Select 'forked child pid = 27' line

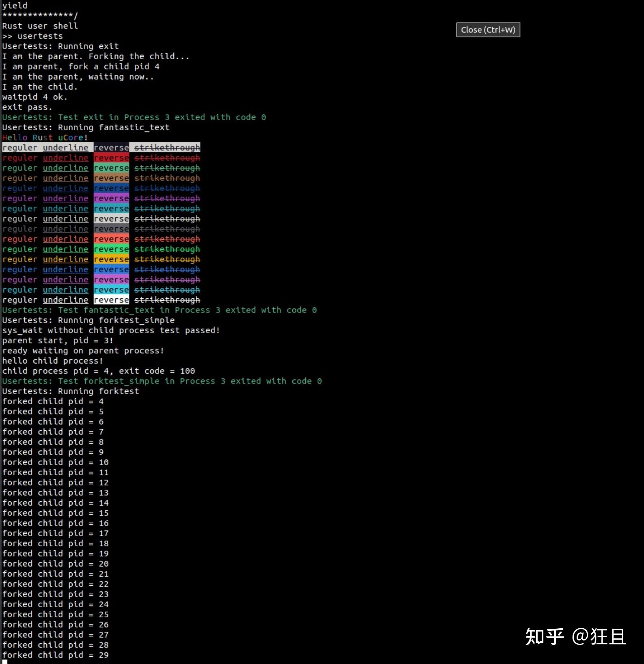[x=56, y=635]
